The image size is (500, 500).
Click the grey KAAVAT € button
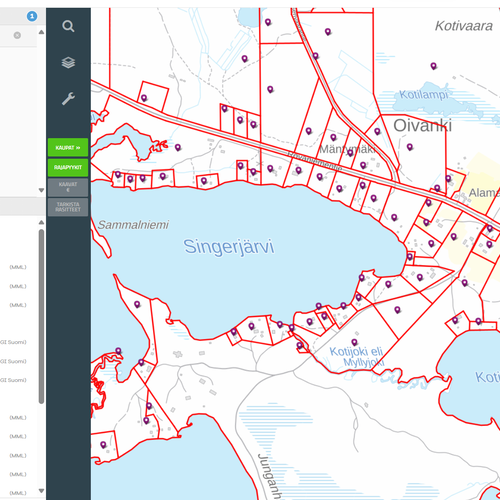(x=68, y=187)
